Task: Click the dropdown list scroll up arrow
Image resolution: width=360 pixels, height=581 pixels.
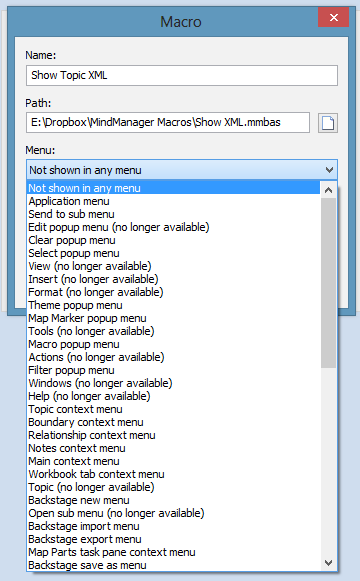Action: (x=329, y=190)
